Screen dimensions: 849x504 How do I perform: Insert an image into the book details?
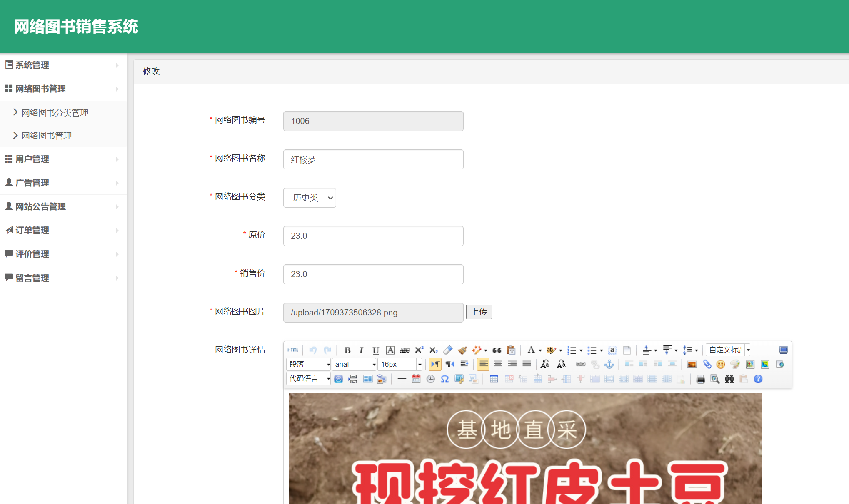(692, 364)
